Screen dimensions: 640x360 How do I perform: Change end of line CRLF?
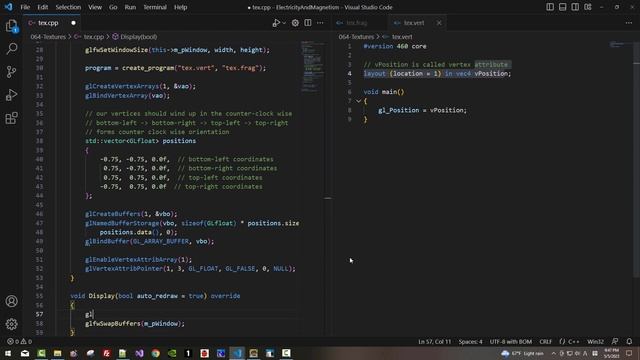tap(545, 341)
